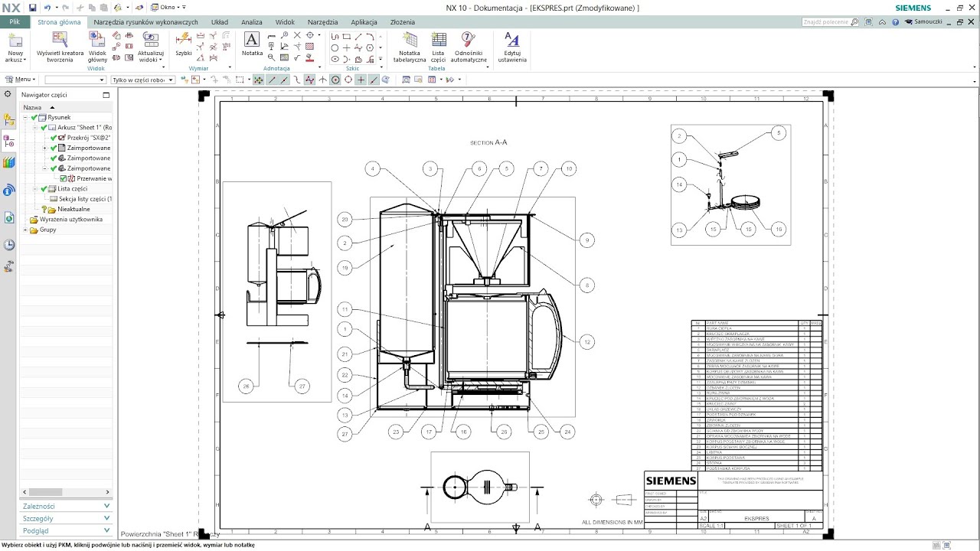Click the Znajdź polecenie search field
This screenshot has width=980, height=551.
[x=825, y=22]
